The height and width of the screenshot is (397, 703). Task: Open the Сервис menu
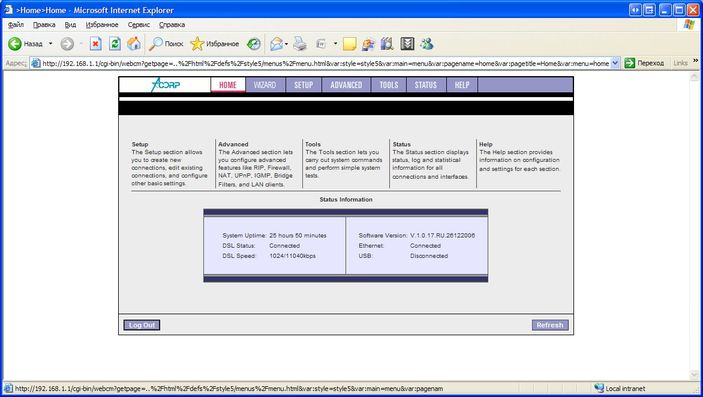point(139,25)
